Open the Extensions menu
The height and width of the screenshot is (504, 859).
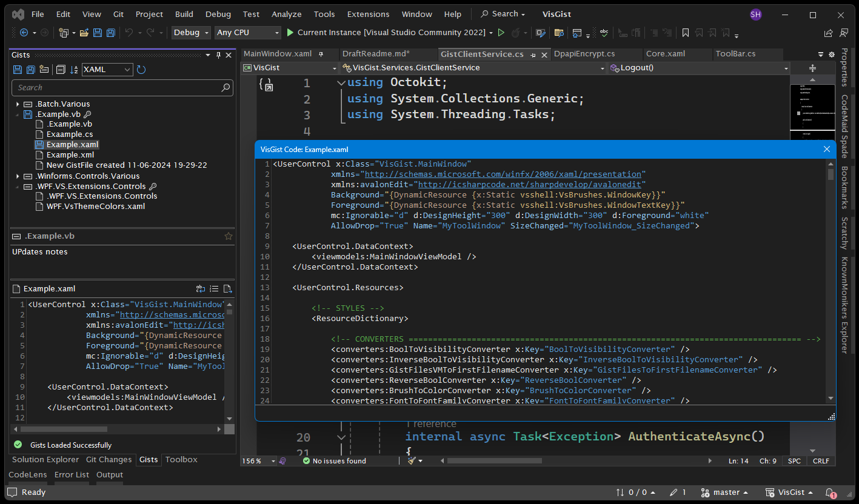369,14
